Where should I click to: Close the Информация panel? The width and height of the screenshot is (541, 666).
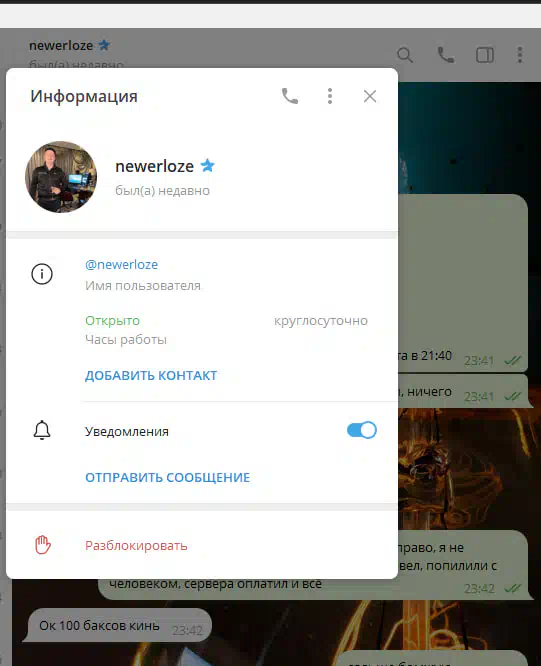pos(370,96)
